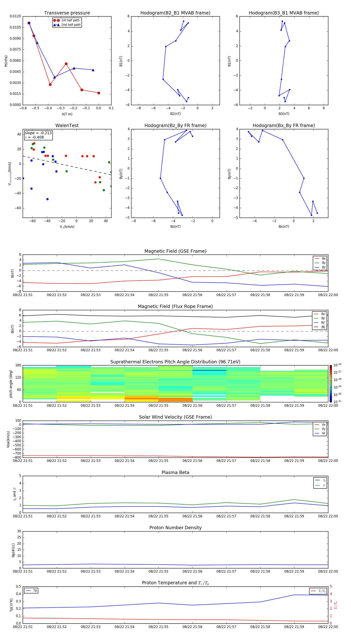
Task: Click the "A(T·m)" x-axis label
Action: [67, 114]
